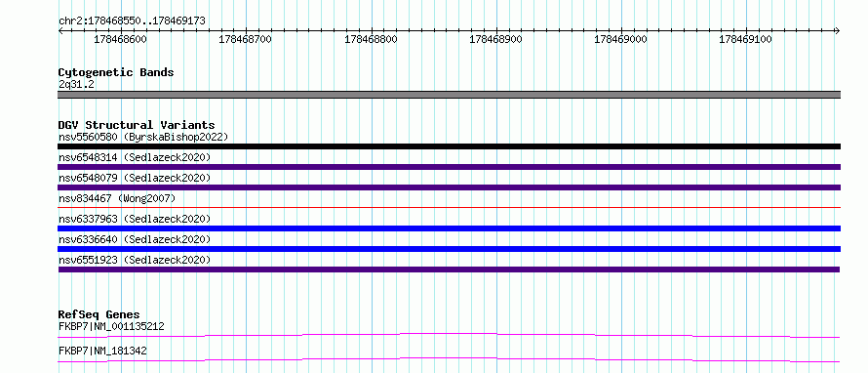Click ruler position 178468900

point(495,40)
